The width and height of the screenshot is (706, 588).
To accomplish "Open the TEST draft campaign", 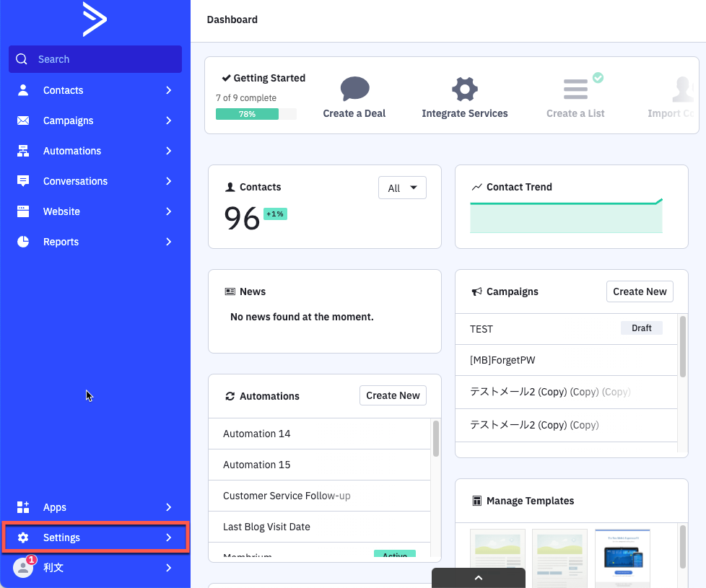I will coord(481,329).
